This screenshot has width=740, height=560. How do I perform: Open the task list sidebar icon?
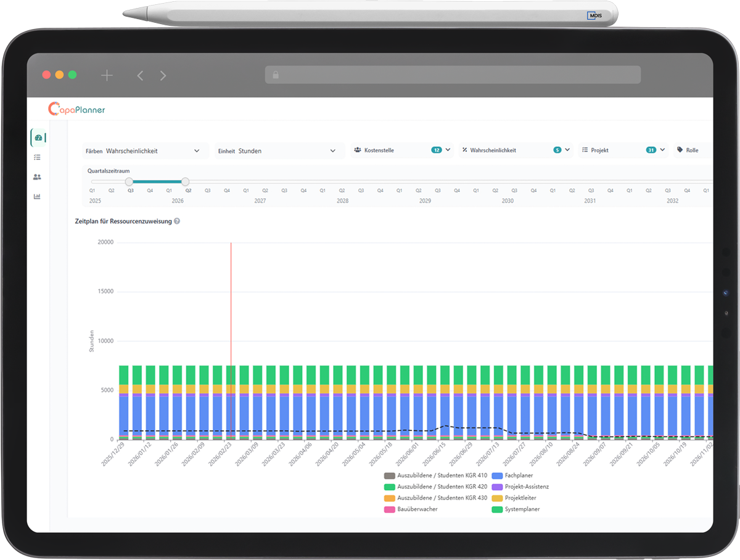coord(38,157)
